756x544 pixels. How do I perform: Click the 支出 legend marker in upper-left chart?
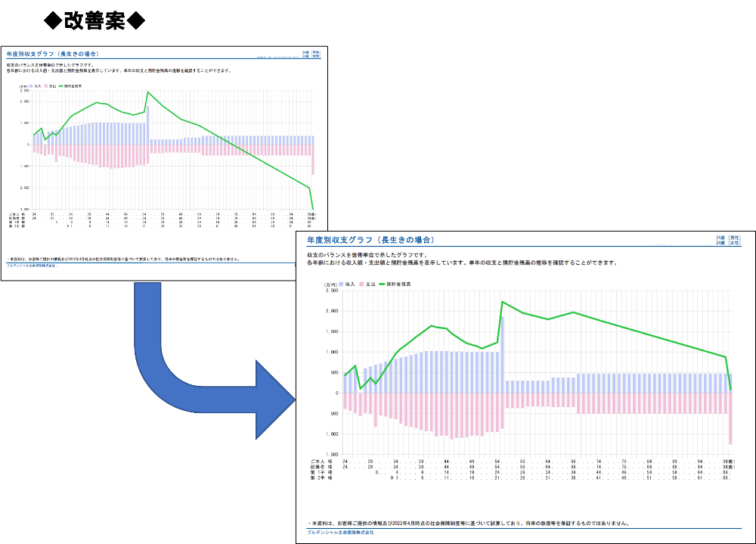(x=47, y=87)
